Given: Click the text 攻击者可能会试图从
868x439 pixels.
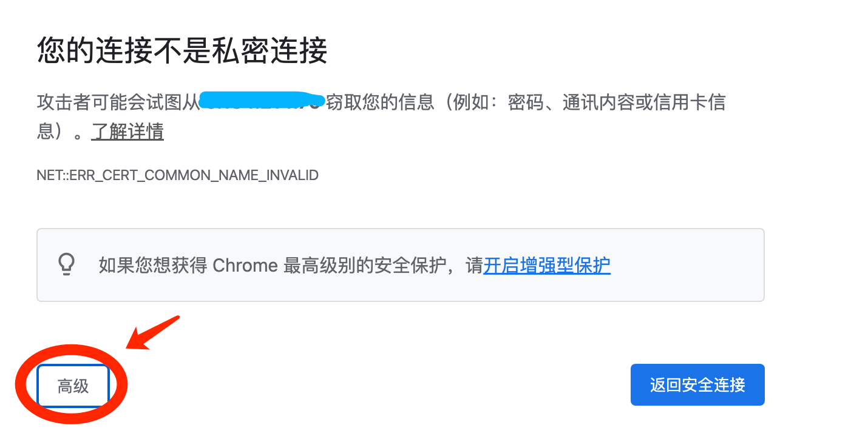Looking at the screenshot, I should (x=118, y=102).
